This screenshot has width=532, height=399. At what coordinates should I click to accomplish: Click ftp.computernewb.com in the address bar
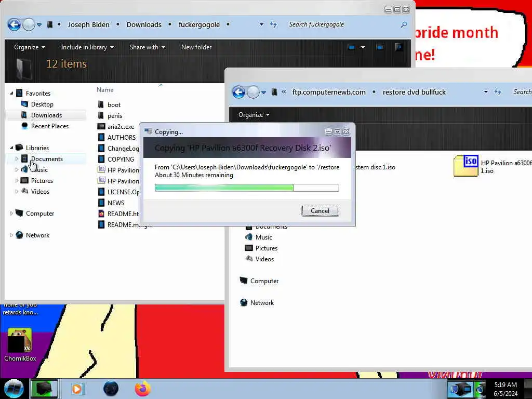click(x=329, y=92)
